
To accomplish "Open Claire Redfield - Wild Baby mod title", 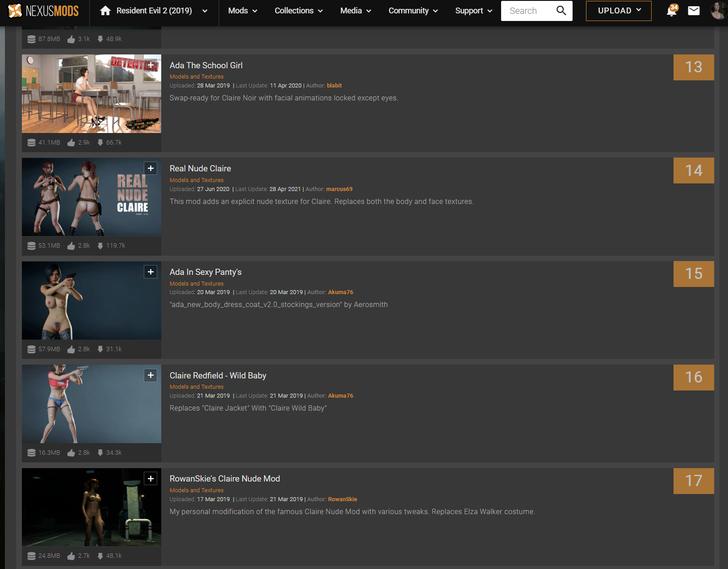I will click(218, 375).
